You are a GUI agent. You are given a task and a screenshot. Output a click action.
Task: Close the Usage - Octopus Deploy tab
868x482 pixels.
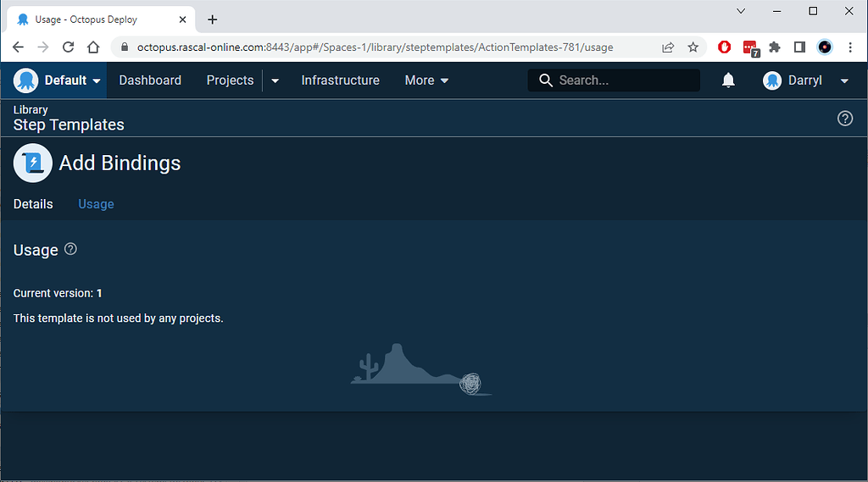(x=182, y=19)
